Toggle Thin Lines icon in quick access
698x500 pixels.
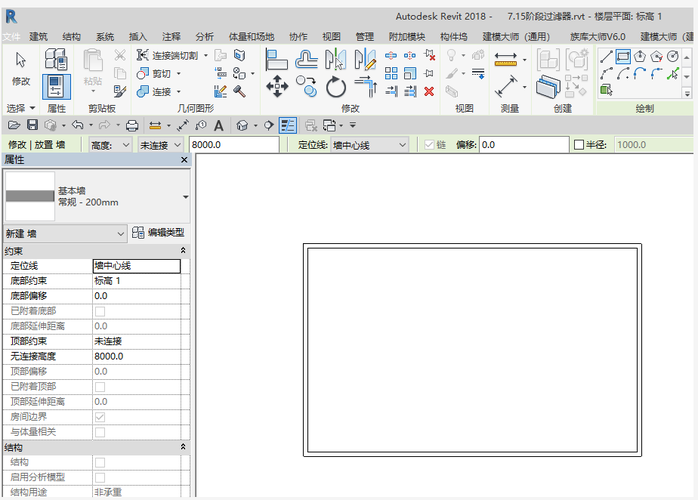(x=288, y=126)
